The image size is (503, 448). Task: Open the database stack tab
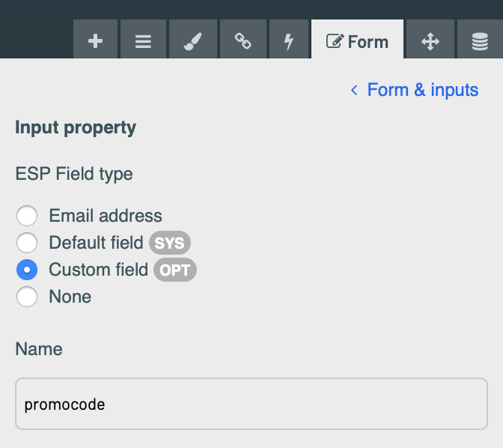480,39
